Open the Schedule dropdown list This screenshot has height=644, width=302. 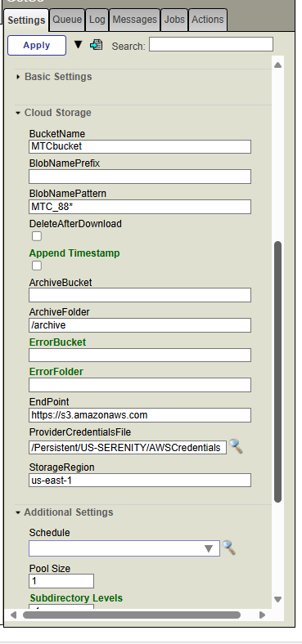(209, 548)
